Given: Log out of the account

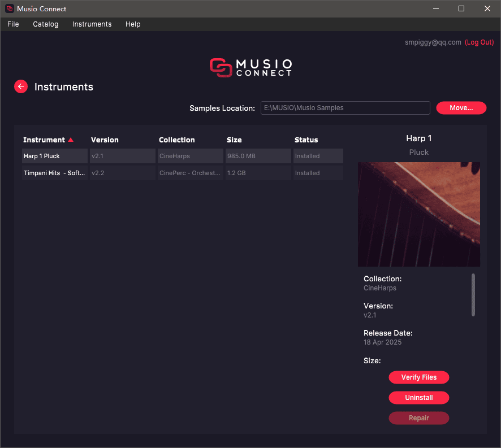Looking at the screenshot, I should 480,42.
